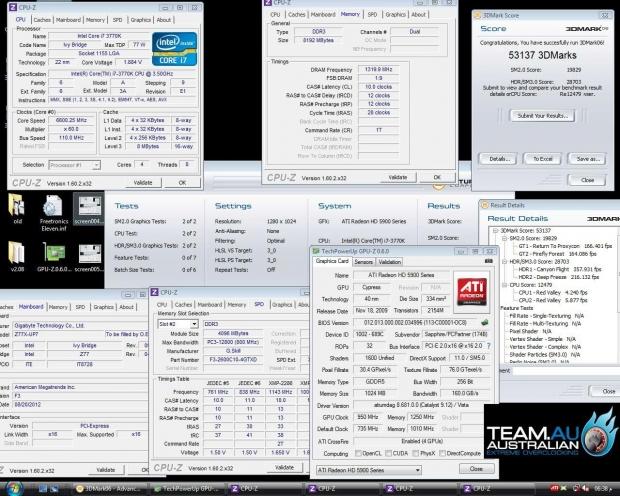
Task: Click Validate in top-left CPU-Z window
Action: coord(143,183)
